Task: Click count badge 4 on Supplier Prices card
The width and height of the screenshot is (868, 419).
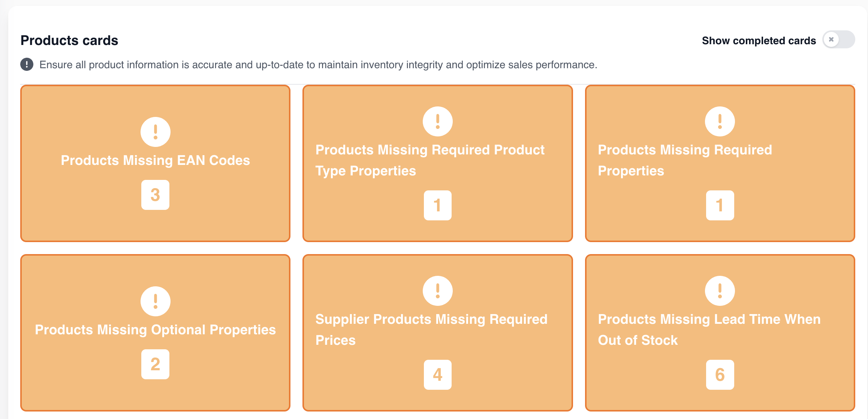Action: [x=438, y=375]
